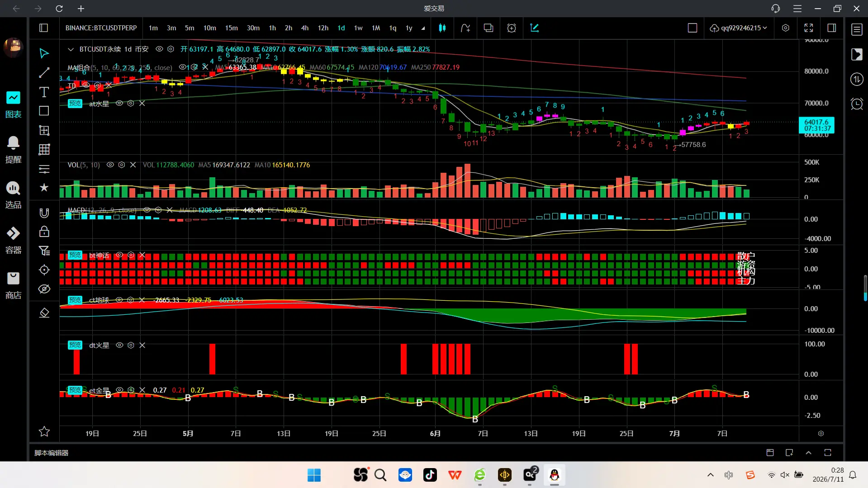This screenshot has height=488, width=868.
Task: Toggle visibility of dt火星 indicator
Action: [119, 345]
